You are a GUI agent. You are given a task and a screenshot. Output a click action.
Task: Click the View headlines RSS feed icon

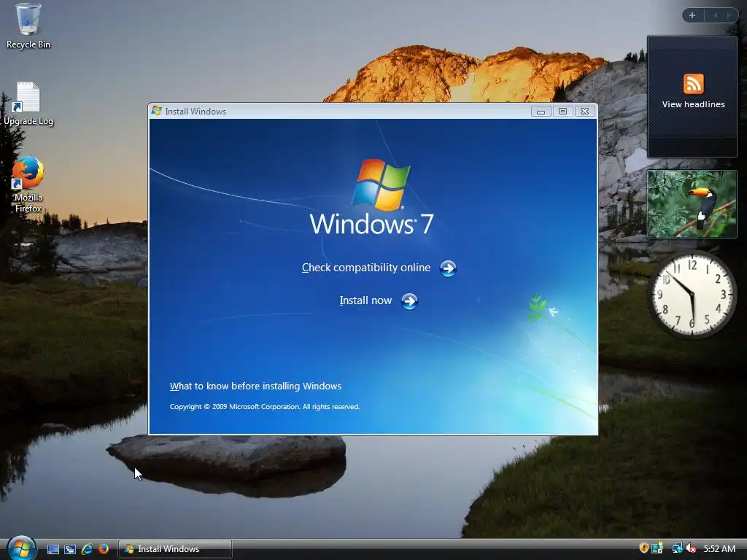[x=693, y=84]
